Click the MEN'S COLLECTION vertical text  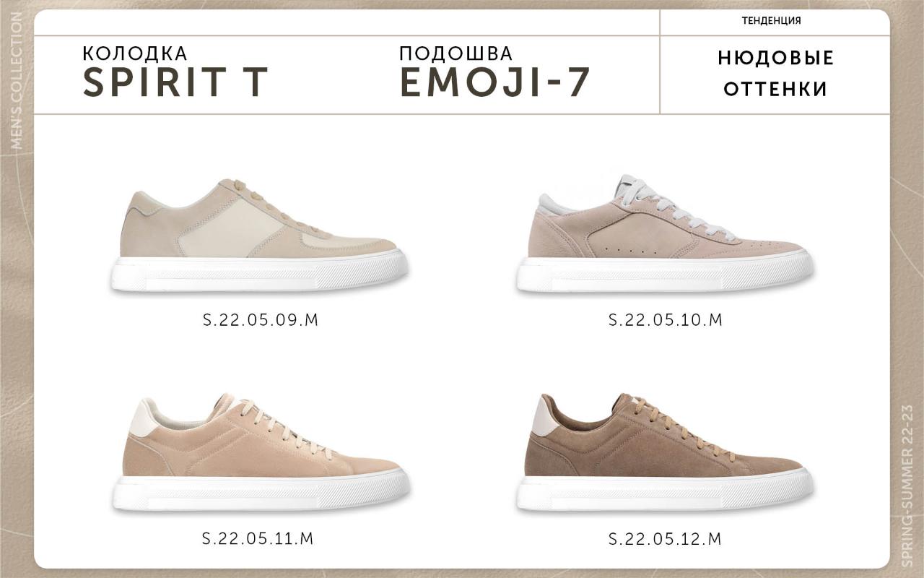click(x=17, y=81)
